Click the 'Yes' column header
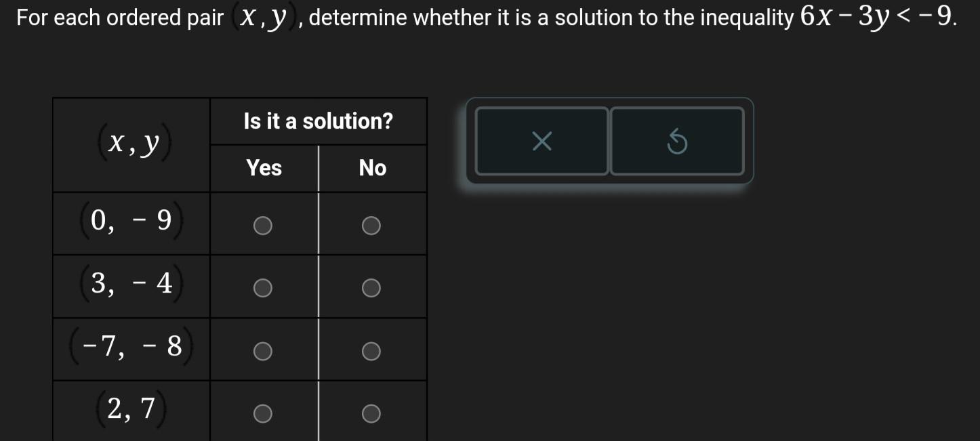The image size is (980, 441). [x=263, y=168]
